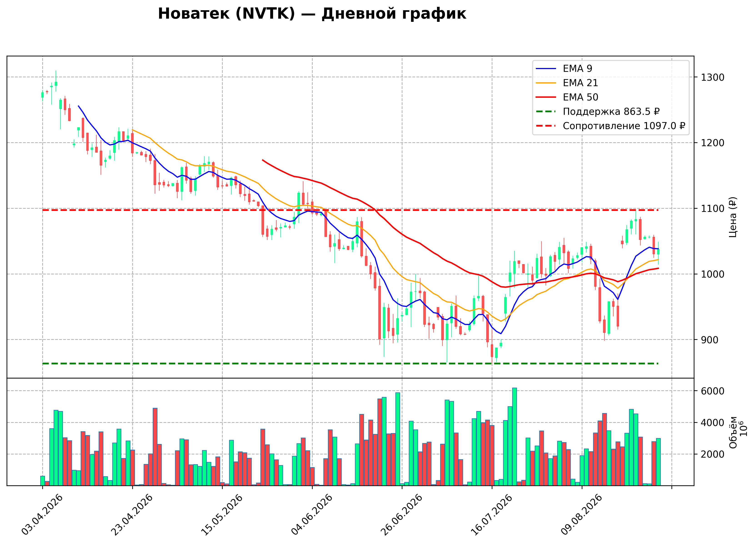The height and width of the screenshot is (544, 756).
Task: Select the "EMA 21" legend label
Action: pyautogui.click(x=580, y=83)
